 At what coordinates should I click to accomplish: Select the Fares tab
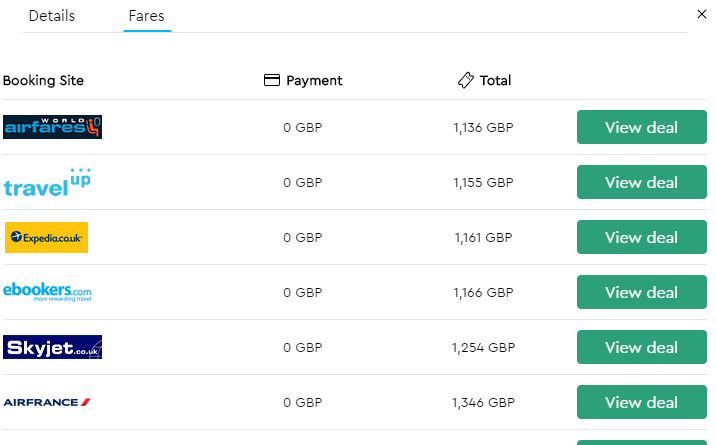click(147, 16)
